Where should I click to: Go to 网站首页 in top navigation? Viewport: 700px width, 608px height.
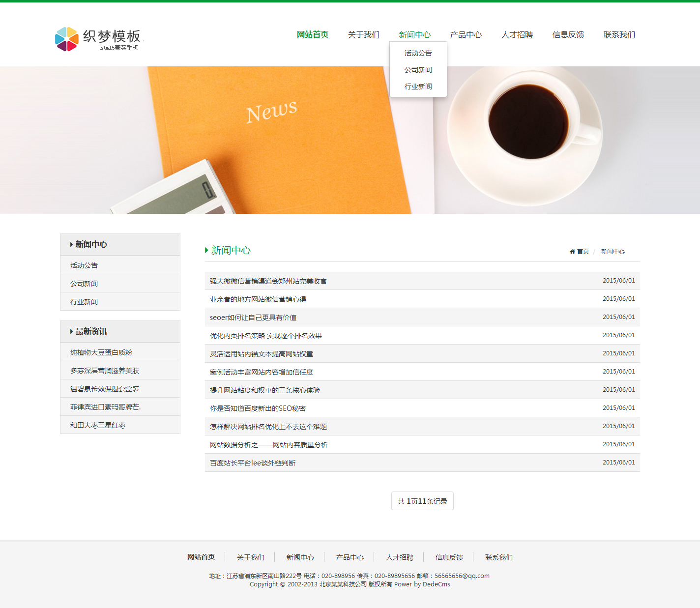coord(312,35)
